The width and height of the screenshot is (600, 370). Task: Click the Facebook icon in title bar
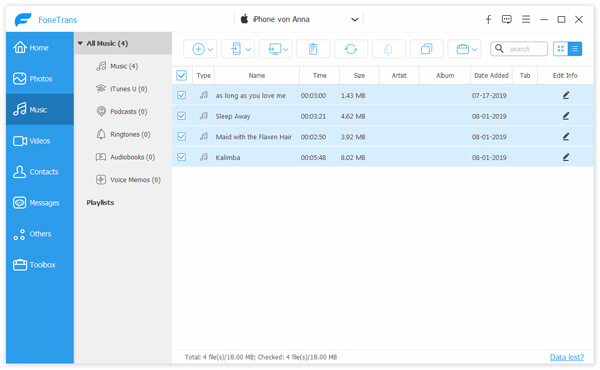(x=488, y=19)
